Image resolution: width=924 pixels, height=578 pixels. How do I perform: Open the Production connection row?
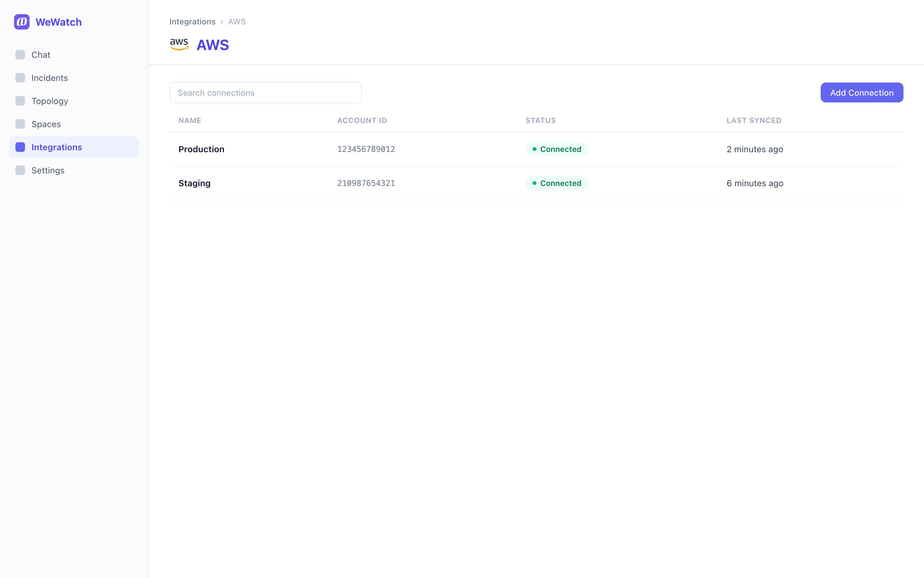536,149
